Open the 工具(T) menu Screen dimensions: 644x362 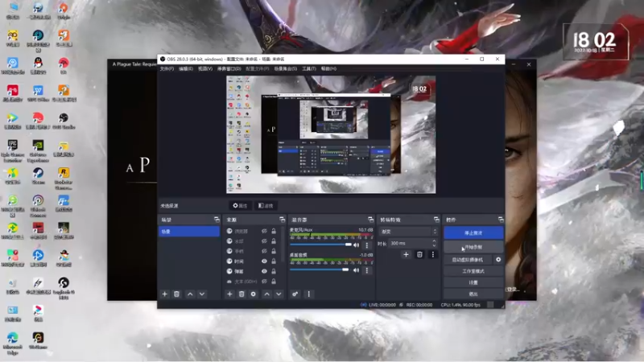tap(309, 68)
